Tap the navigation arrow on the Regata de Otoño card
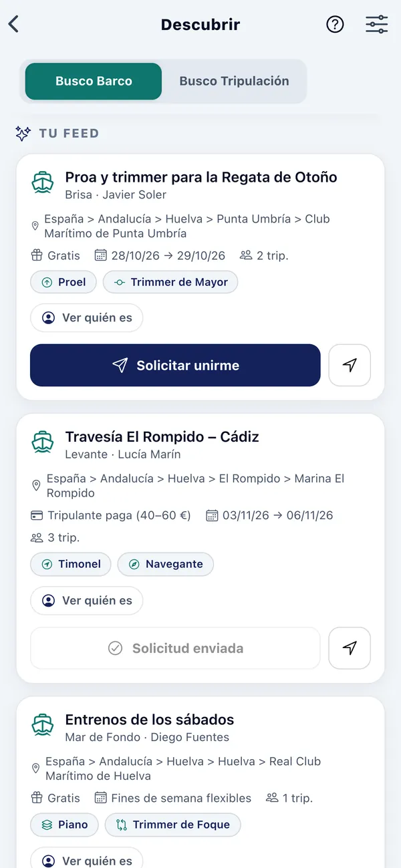 coord(350,365)
